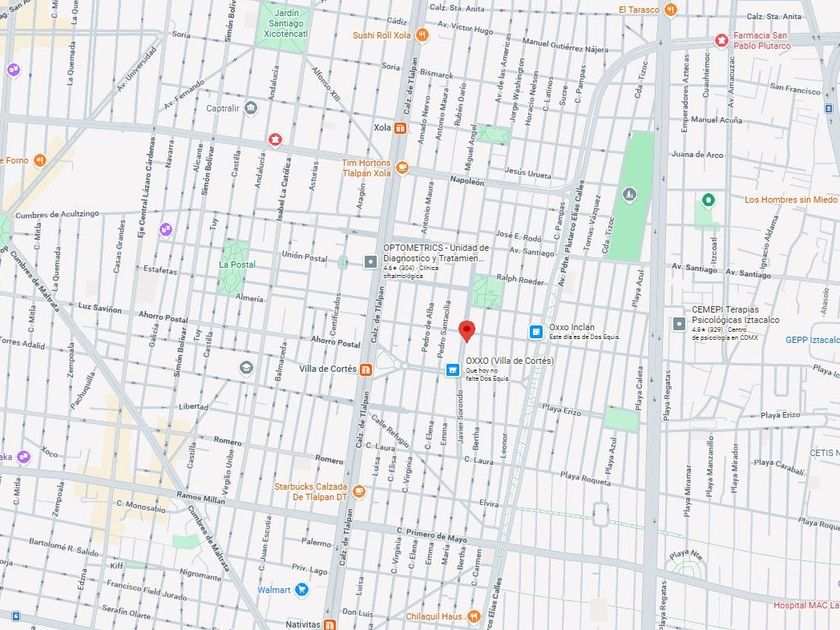Image resolution: width=840 pixels, height=630 pixels.
Task: Click the Bartolomé R. Salido street label
Action: point(63,547)
